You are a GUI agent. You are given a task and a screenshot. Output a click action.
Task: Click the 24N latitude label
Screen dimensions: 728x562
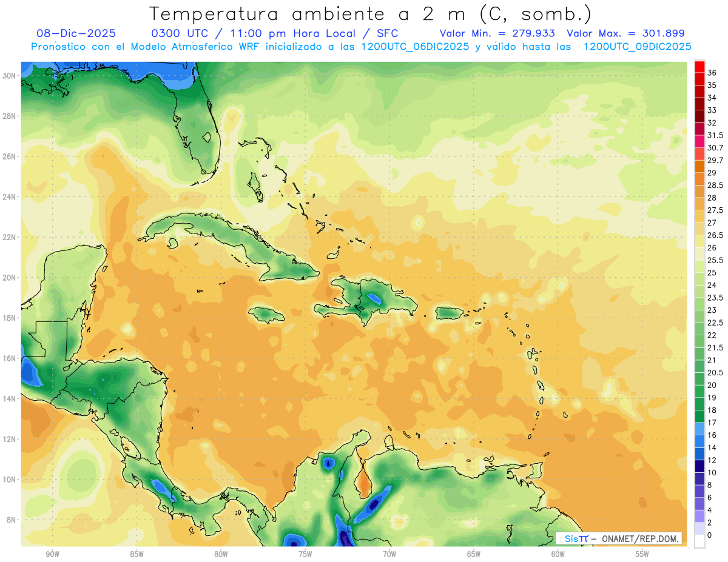pos(9,197)
